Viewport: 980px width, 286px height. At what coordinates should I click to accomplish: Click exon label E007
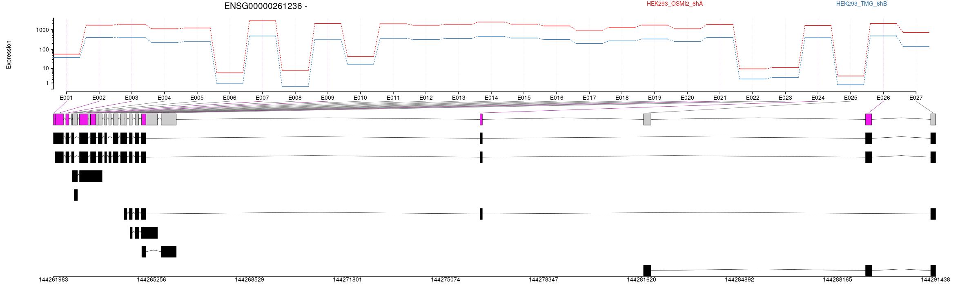[x=262, y=98]
